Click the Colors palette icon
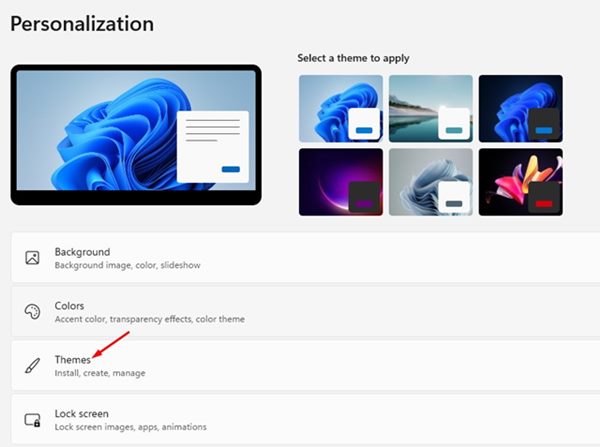This screenshot has height=447, width=600. click(x=32, y=312)
